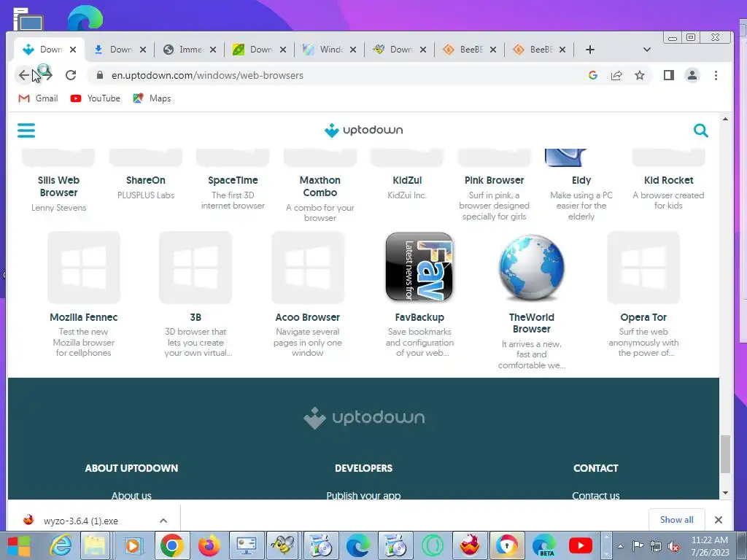747x560 pixels.
Task: Open the Kid Rocket app link
Action: (x=668, y=180)
